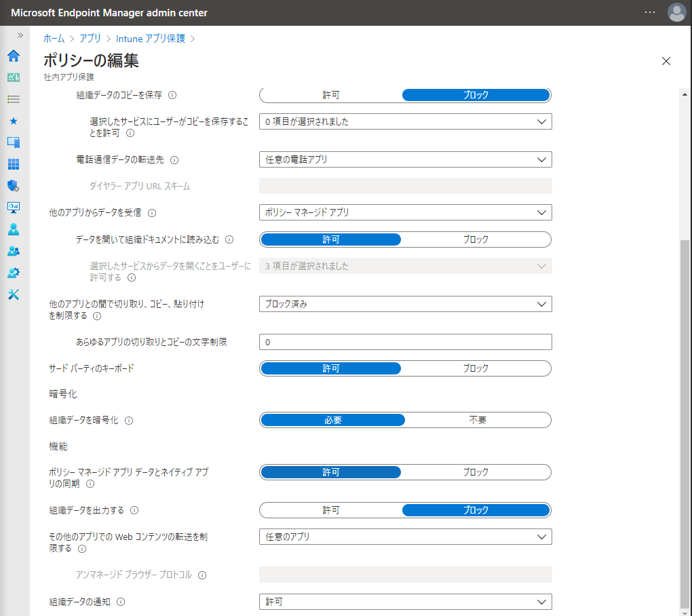Click the 文字制限 input field showing 0

click(x=406, y=342)
